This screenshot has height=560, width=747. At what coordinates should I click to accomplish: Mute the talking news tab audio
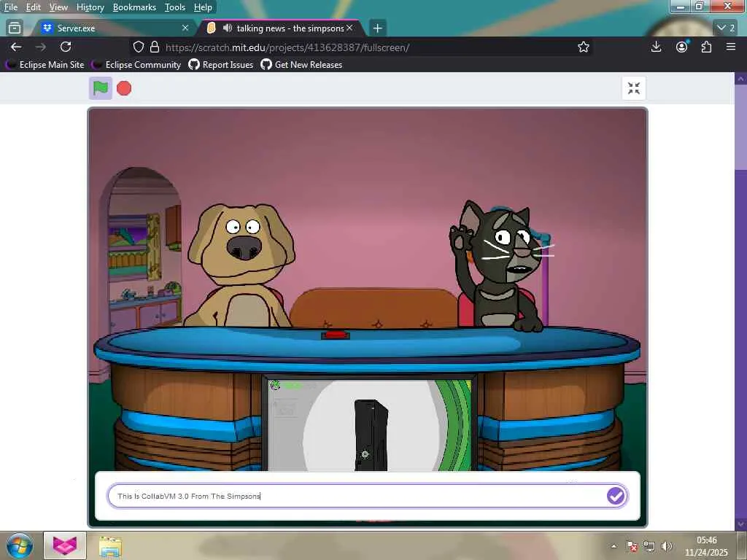click(x=228, y=28)
